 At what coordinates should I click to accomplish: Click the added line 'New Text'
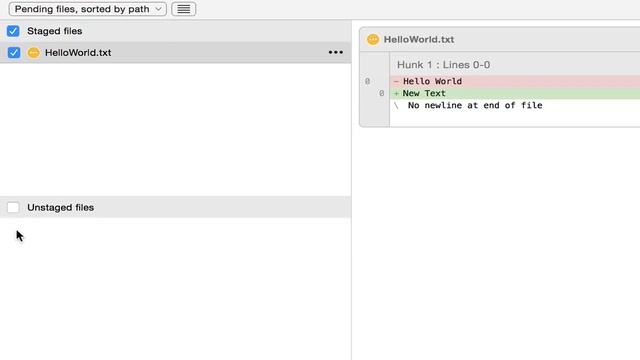coord(515,93)
